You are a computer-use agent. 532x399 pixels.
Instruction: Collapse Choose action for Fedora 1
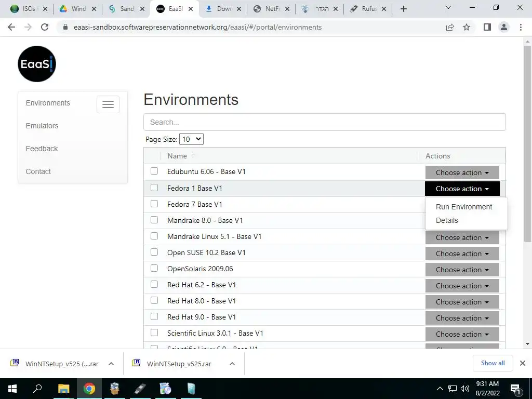pos(462,189)
